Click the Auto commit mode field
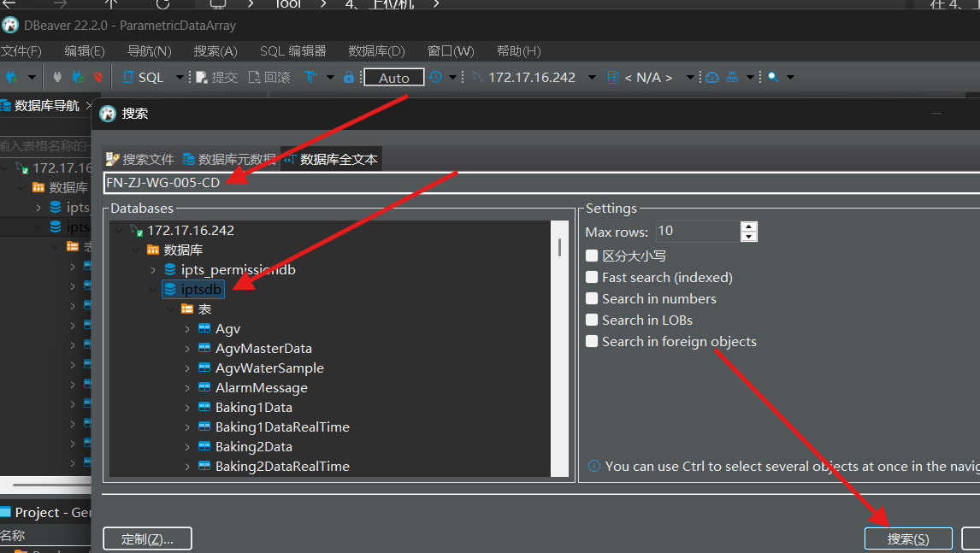Screen dimensions: 980x553 tap(393, 78)
